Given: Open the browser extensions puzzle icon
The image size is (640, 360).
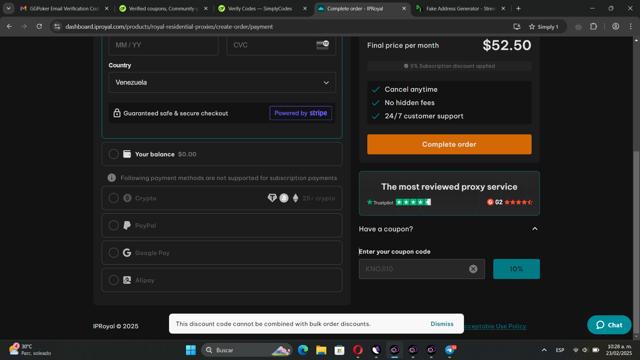Looking at the screenshot, I should point(593,27).
